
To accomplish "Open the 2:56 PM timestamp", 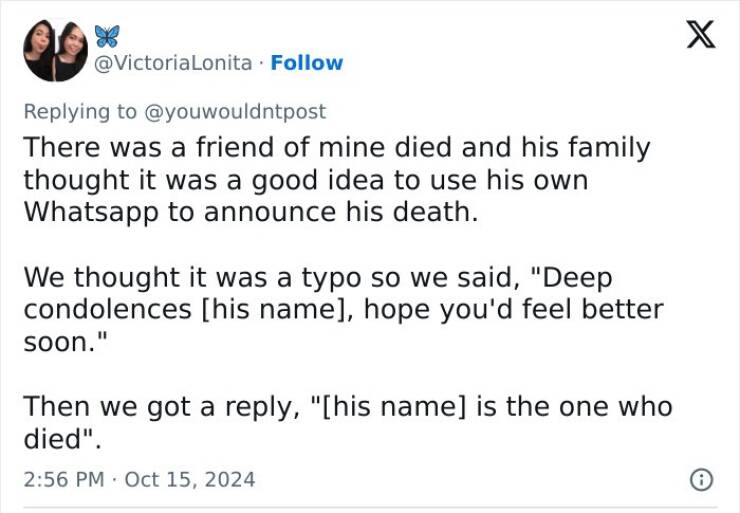I will click(64, 479).
